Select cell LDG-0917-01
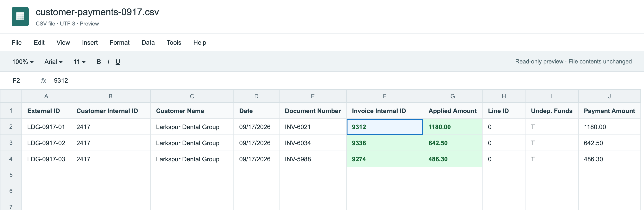 pos(46,127)
